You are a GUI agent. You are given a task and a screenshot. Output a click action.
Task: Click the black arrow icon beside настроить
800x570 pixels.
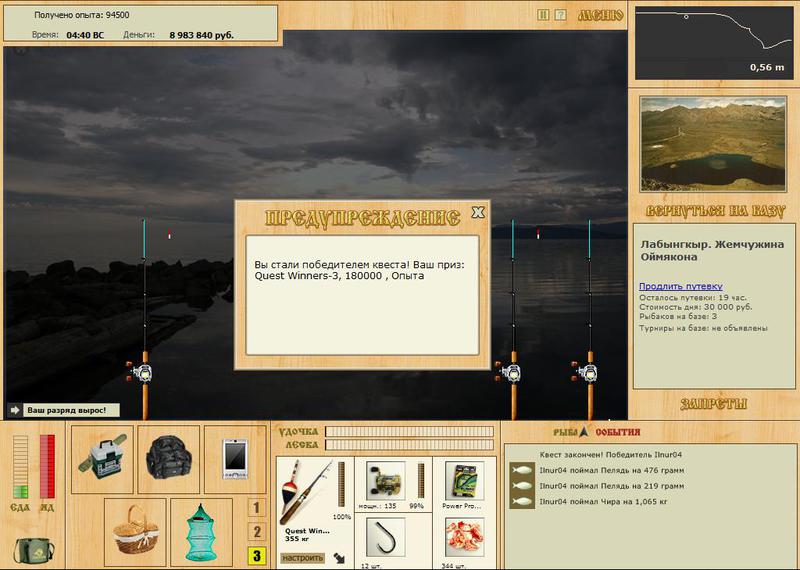339,558
